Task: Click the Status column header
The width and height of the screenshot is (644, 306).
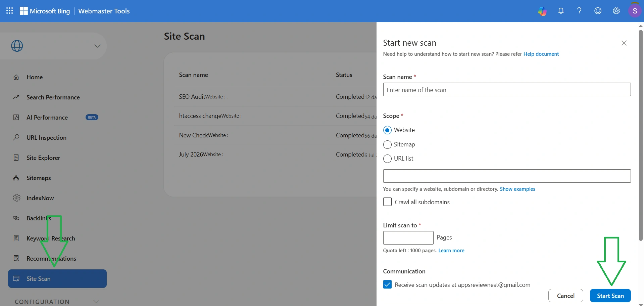Action: coord(344,75)
